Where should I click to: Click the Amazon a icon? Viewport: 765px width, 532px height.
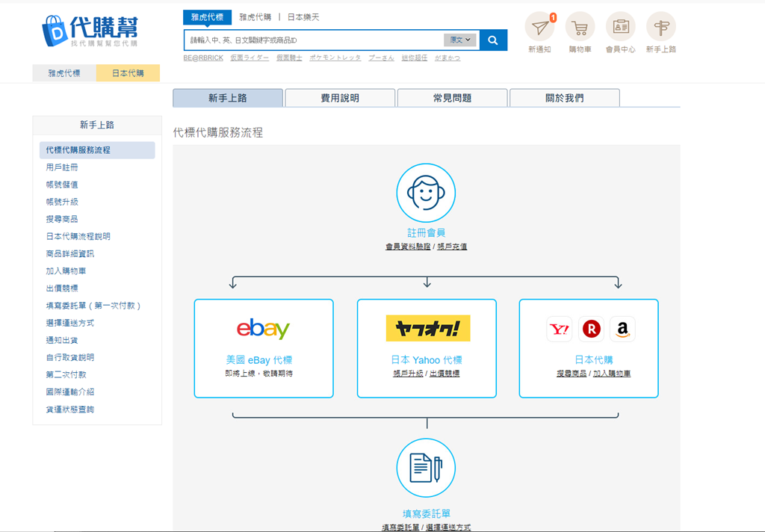[622, 329]
